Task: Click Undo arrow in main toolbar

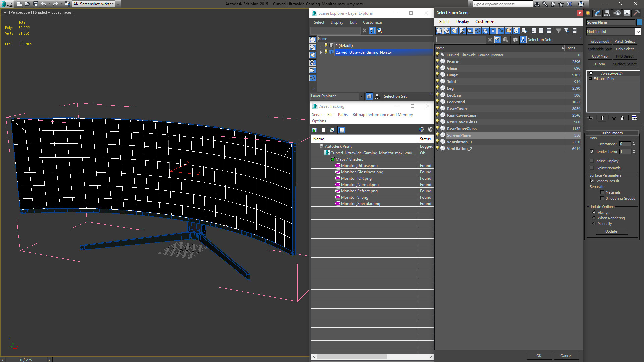Action: [43, 4]
